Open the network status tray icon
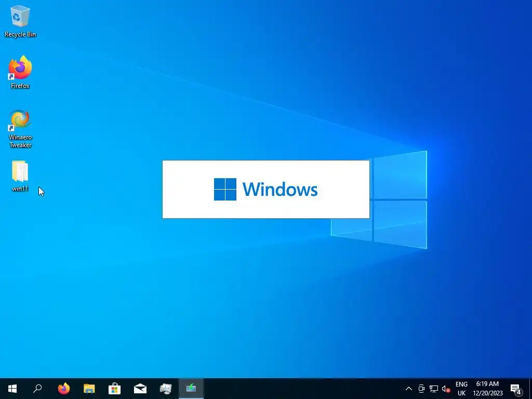 click(434, 389)
